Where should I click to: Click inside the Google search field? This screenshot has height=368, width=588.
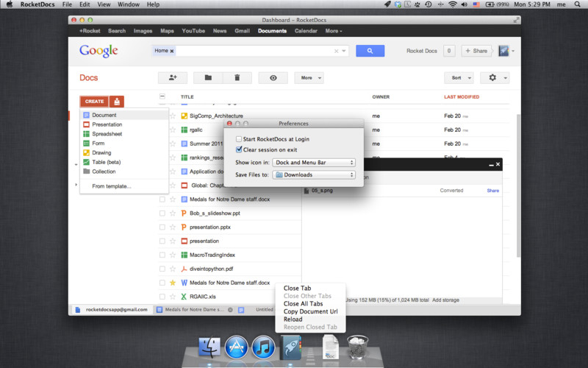coord(254,51)
